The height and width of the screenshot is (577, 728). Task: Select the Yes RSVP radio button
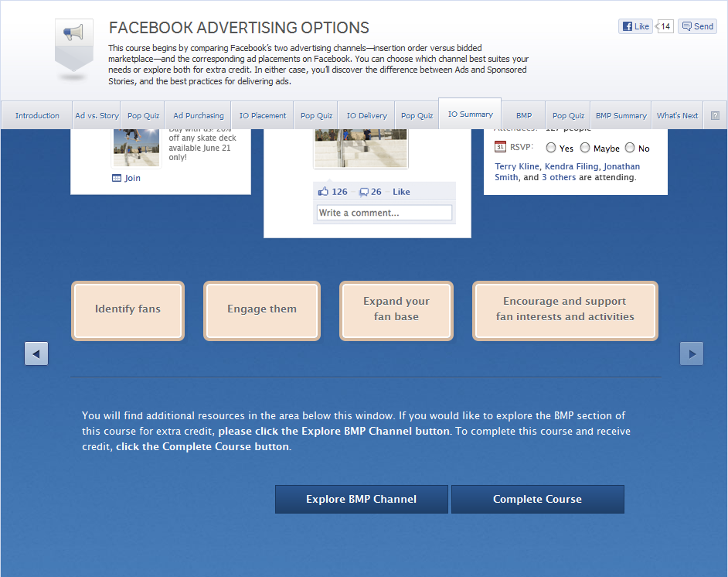(551, 148)
